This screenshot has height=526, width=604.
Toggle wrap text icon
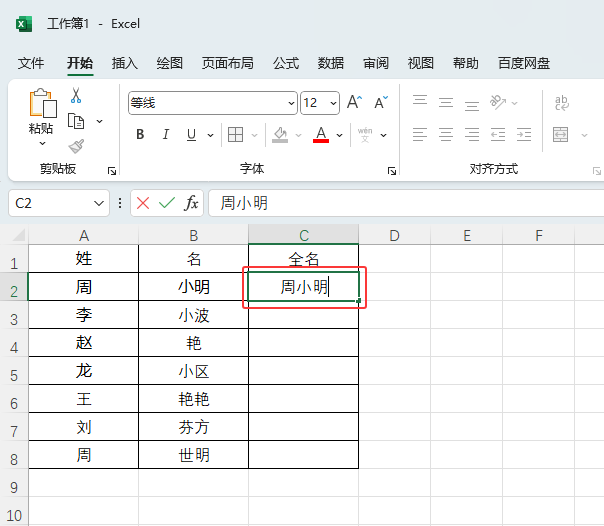pyautogui.click(x=562, y=103)
